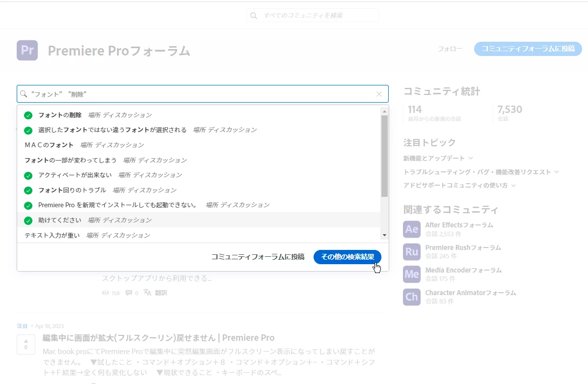Click the 翻訳 translate link text
Viewport: 588px width, 384px height.
pyautogui.click(x=161, y=293)
